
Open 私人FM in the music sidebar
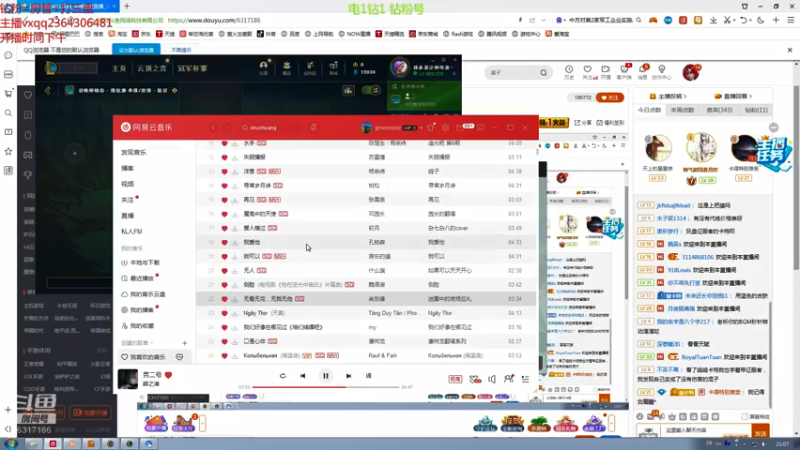(x=132, y=231)
